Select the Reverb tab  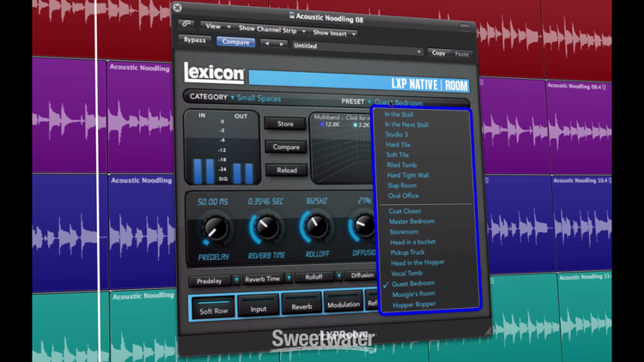[x=301, y=304]
